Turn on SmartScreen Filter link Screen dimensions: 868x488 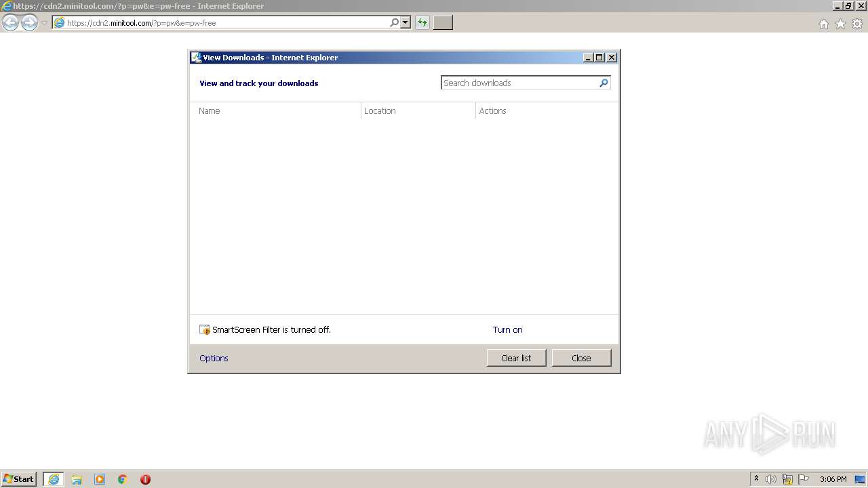[x=507, y=330]
